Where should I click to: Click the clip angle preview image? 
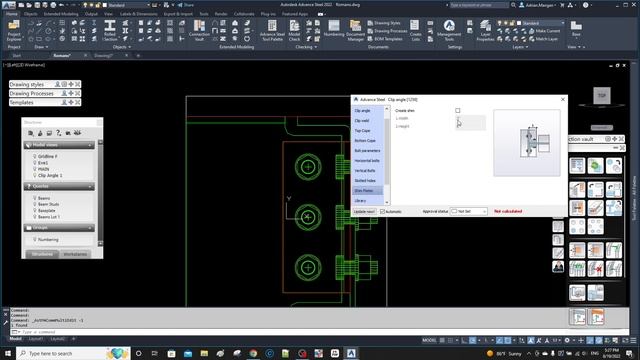[527, 143]
